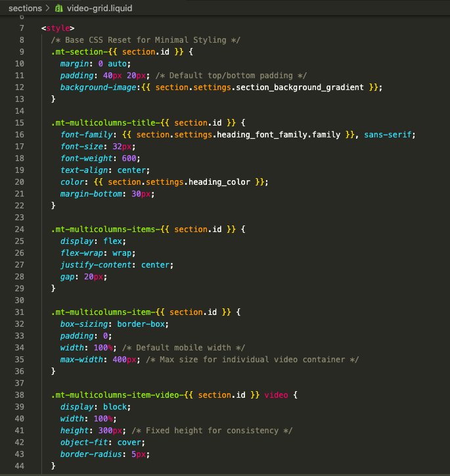This screenshot has height=476, width=450.
Task: Click 'margin' property on line 10
Action: pyautogui.click(x=74, y=64)
